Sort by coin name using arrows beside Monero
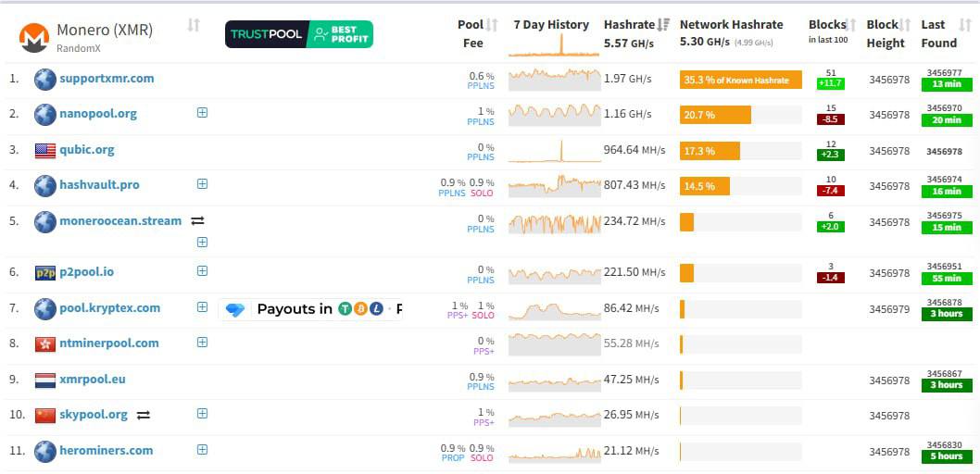Image resolution: width=980 pixels, height=474 pixels. coord(194,25)
